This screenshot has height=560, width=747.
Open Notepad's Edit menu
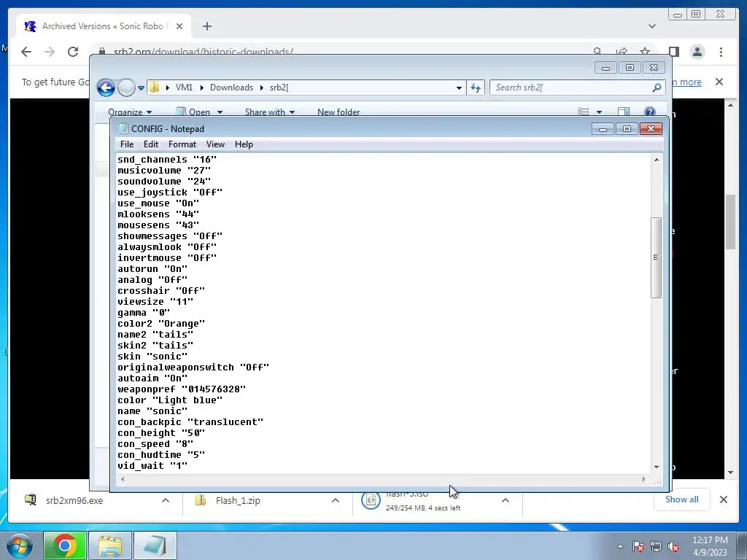click(x=150, y=144)
